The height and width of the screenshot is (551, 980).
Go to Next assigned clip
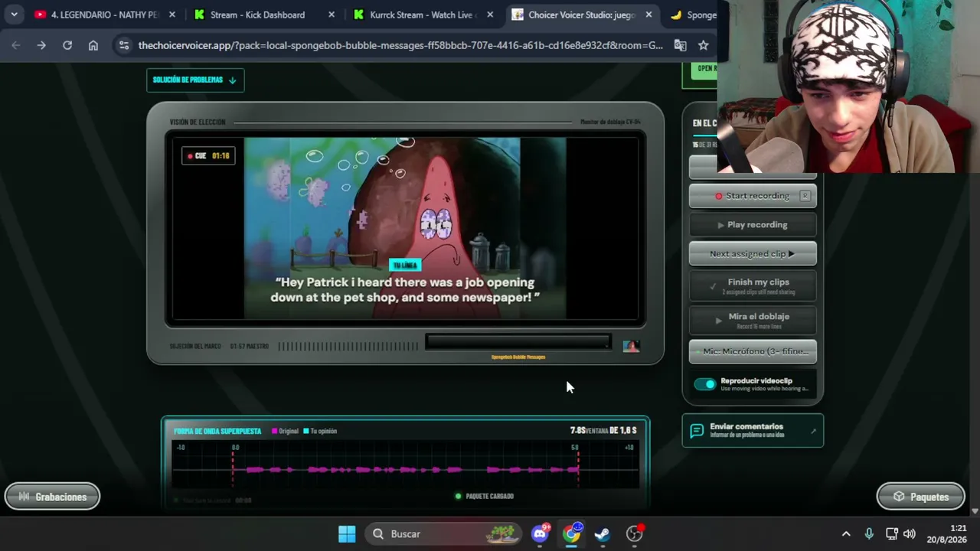pyautogui.click(x=753, y=254)
